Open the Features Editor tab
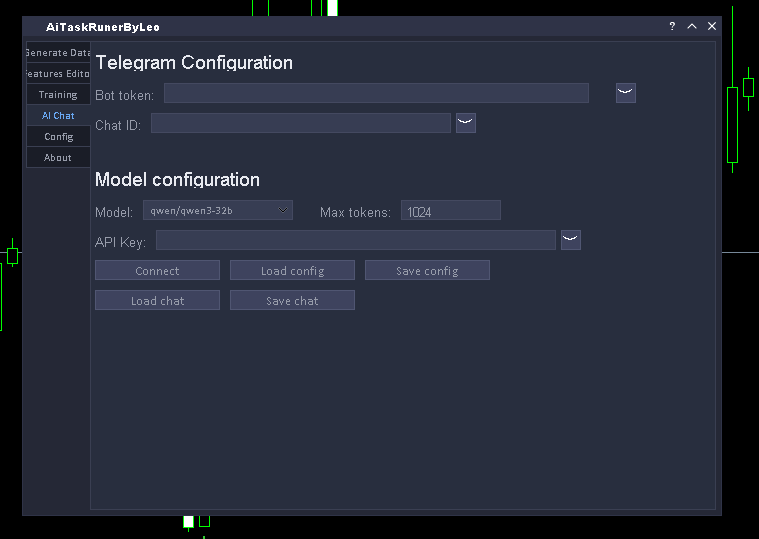Screen dimensions: 759x539 58,74
